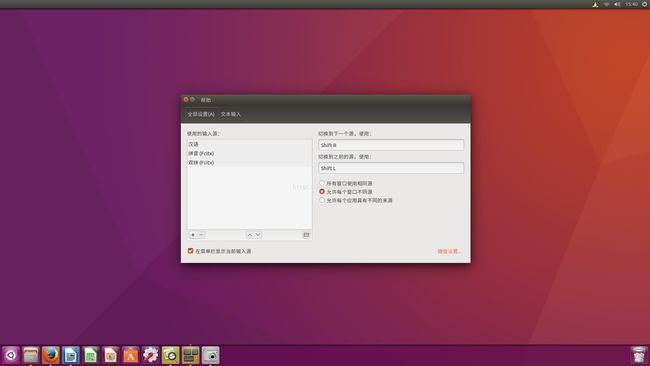The width and height of the screenshot is (650, 366).
Task: Go to All Settings tab
Action: 201,114
